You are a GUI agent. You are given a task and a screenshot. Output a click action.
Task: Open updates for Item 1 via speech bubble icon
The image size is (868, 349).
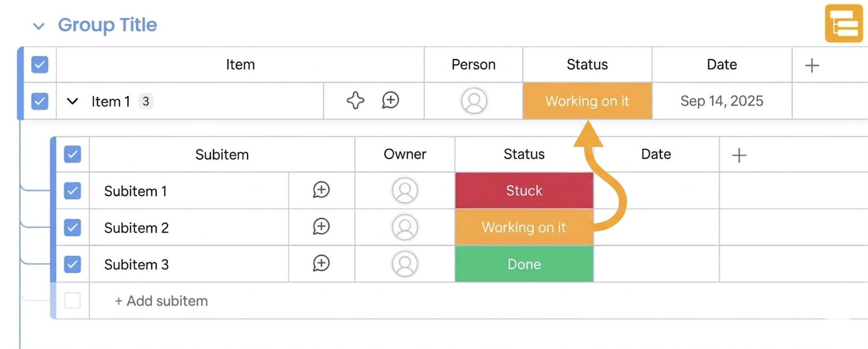(390, 101)
